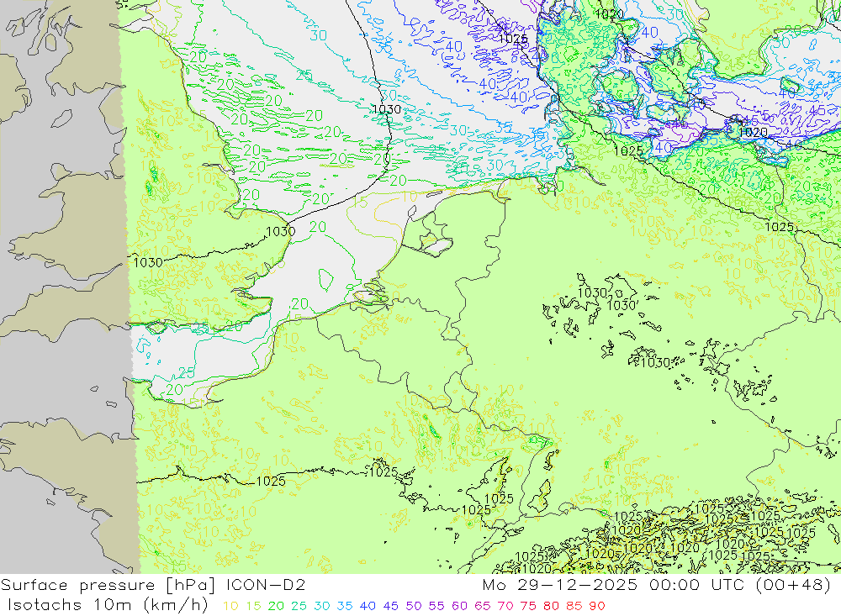Click the '(km/h)' unit label in the legend

click(x=176, y=606)
